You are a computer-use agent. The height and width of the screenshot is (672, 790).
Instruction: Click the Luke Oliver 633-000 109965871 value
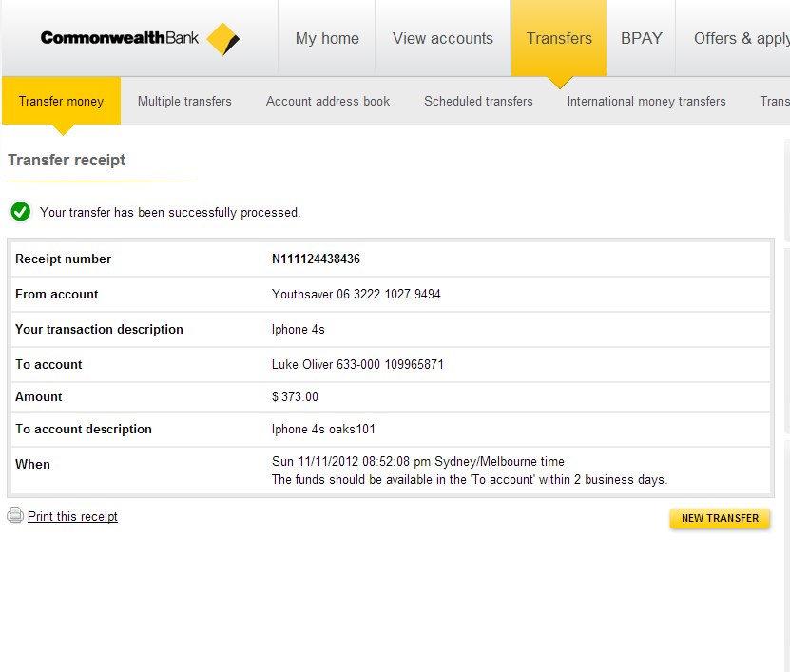pos(357,364)
